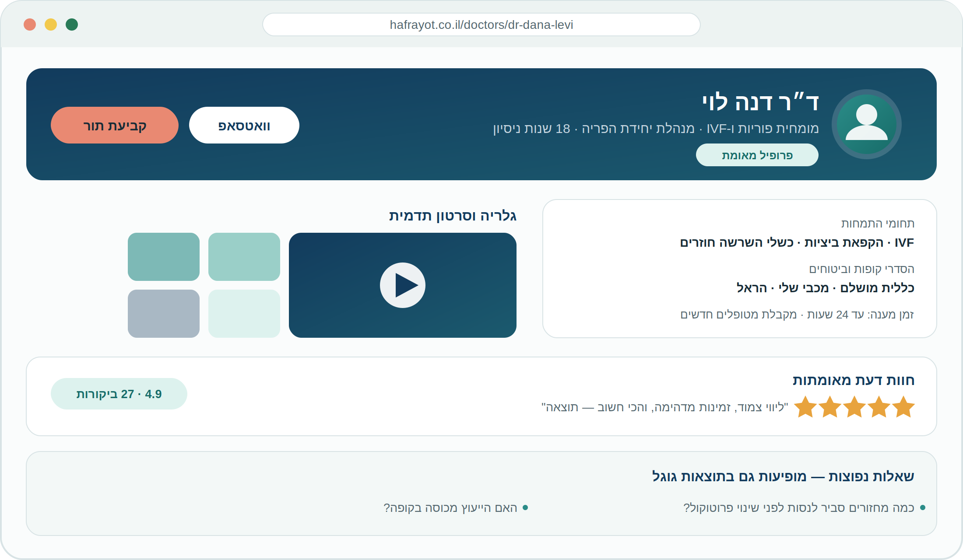Viewport: 963px width, 560px height.
Task: Click the קביעת תור appointment button
Action: pyautogui.click(x=115, y=125)
